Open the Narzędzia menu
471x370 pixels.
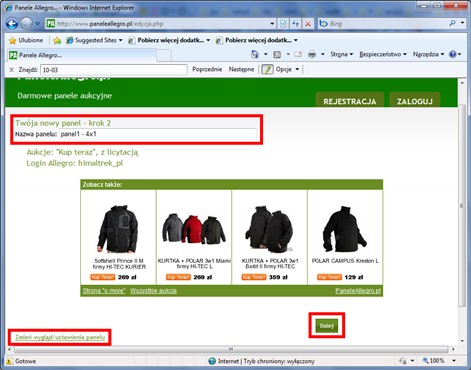click(428, 54)
